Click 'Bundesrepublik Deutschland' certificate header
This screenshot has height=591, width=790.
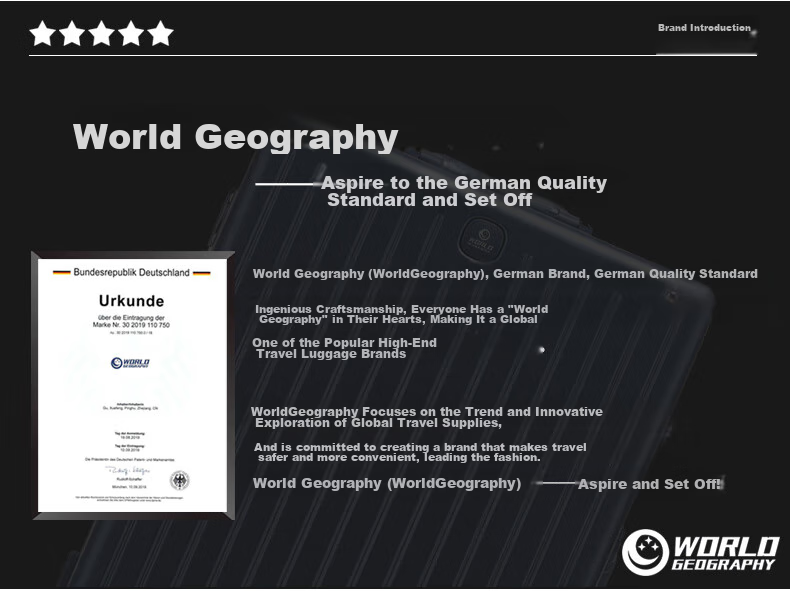131,273
